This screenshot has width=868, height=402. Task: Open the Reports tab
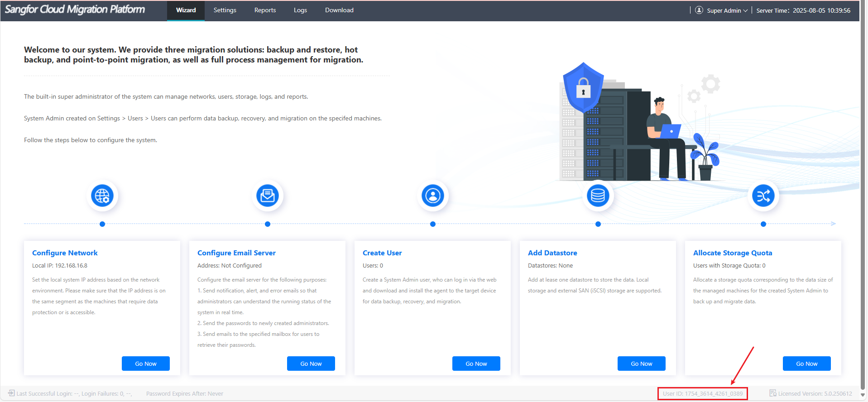coord(265,10)
